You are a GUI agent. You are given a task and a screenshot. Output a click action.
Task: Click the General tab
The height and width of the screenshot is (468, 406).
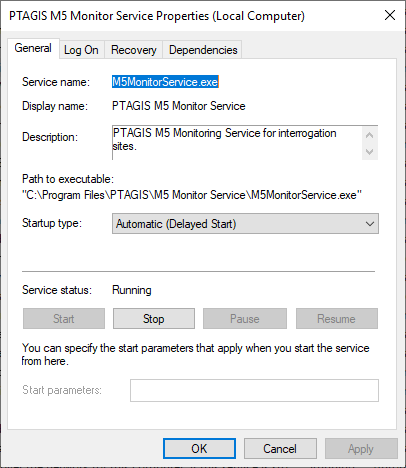[33, 48]
